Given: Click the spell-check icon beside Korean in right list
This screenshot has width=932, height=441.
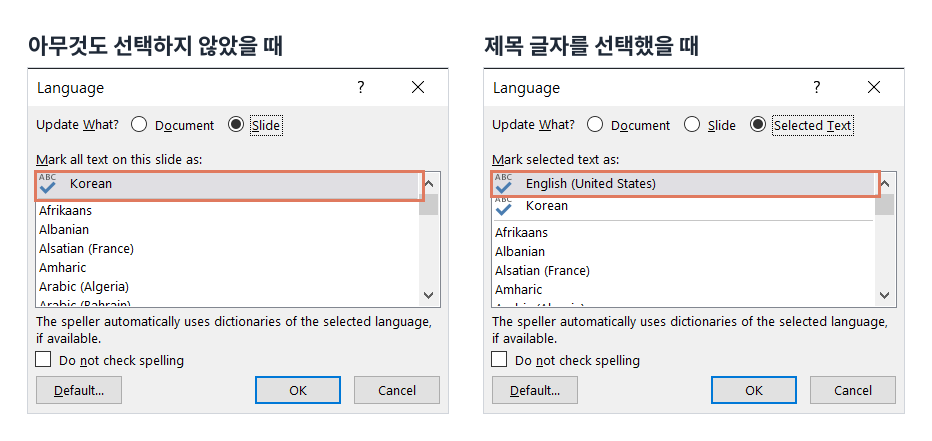Looking at the screenshot, I should pyautogui.click(x=503, y=206).
